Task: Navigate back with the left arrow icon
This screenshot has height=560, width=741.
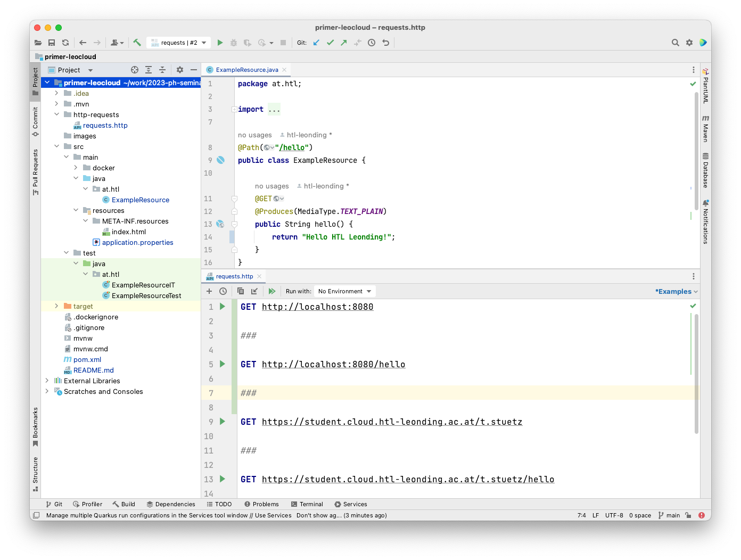Action: (x=83, y=43)
